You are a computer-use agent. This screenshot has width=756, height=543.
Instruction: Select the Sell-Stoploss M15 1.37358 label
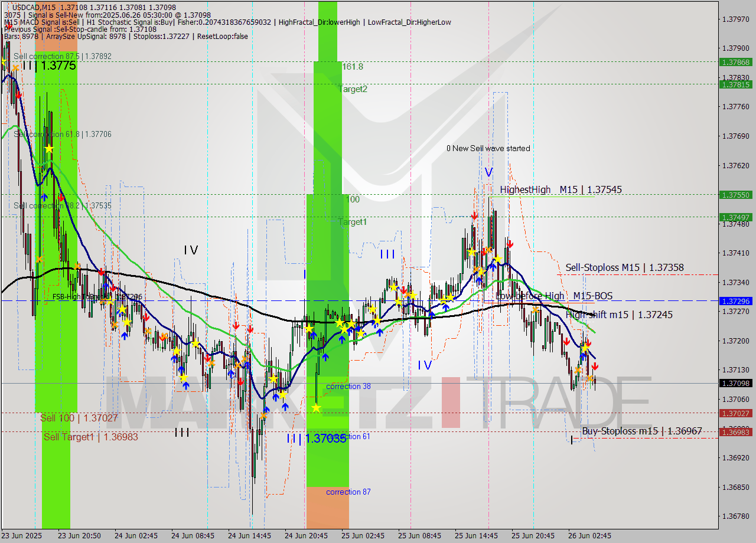pyautogui.click(x=625, y=267)
